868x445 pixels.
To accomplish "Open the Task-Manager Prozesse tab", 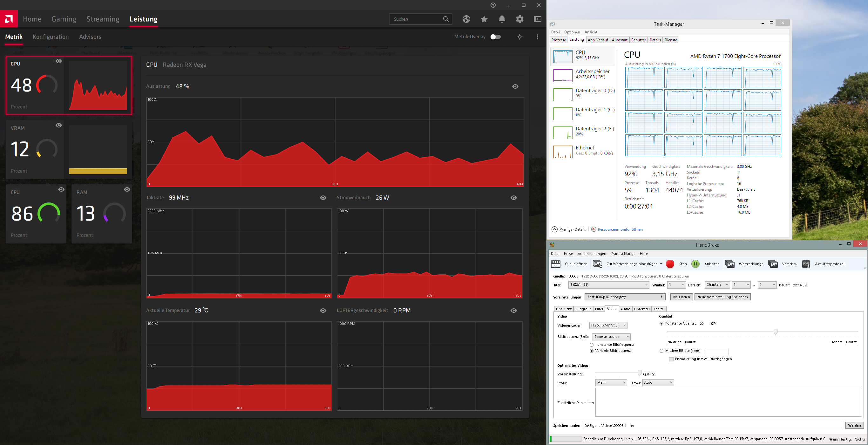I will point(558,40).
